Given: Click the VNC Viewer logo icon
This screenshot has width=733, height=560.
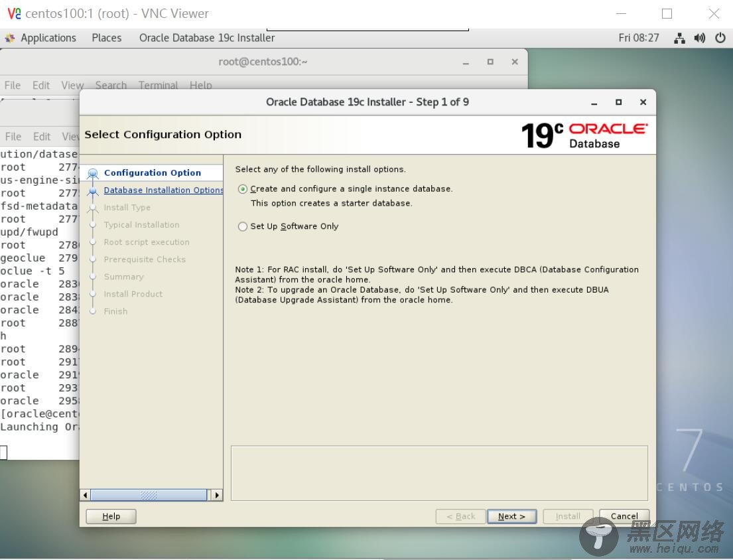Looking at the screenshot, I should [x=14, y=13].
